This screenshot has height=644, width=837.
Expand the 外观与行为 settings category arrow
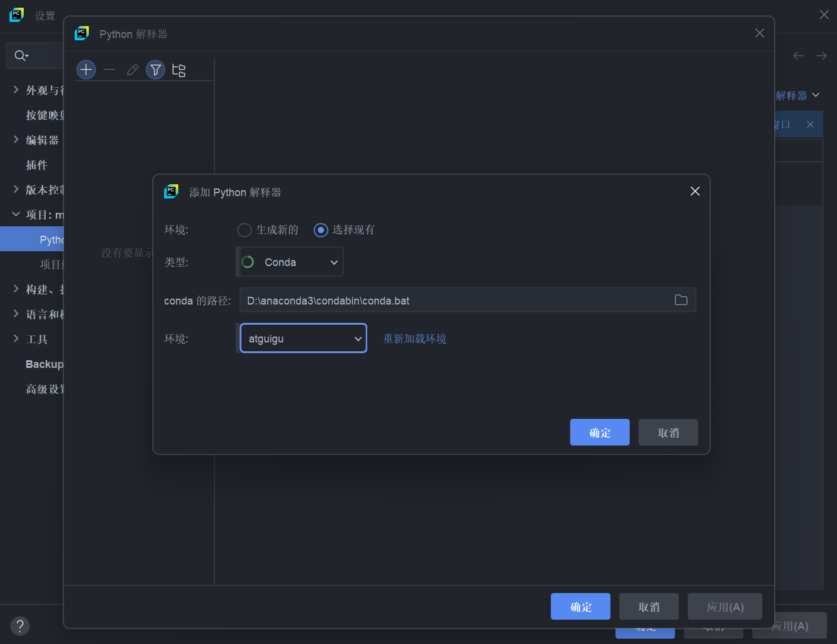point(16,89)
